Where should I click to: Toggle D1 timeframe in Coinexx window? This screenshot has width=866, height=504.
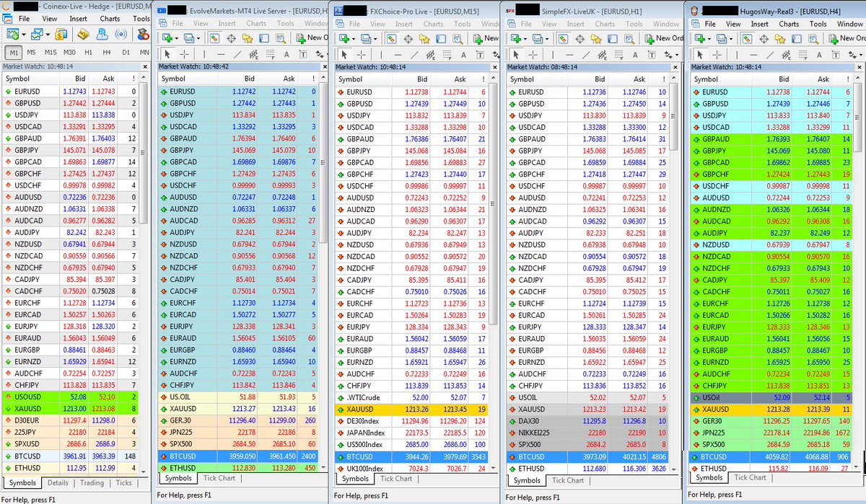(x=126, y=53)
